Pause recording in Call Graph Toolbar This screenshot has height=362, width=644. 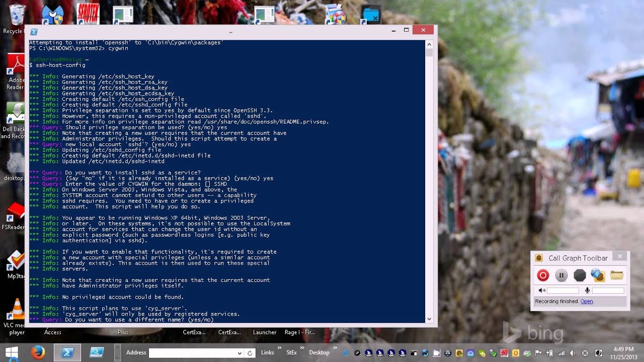point(561,275)
